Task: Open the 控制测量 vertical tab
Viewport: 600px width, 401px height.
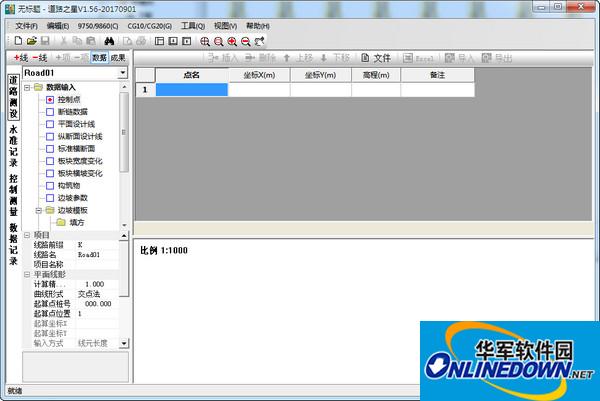Action: 13,195
